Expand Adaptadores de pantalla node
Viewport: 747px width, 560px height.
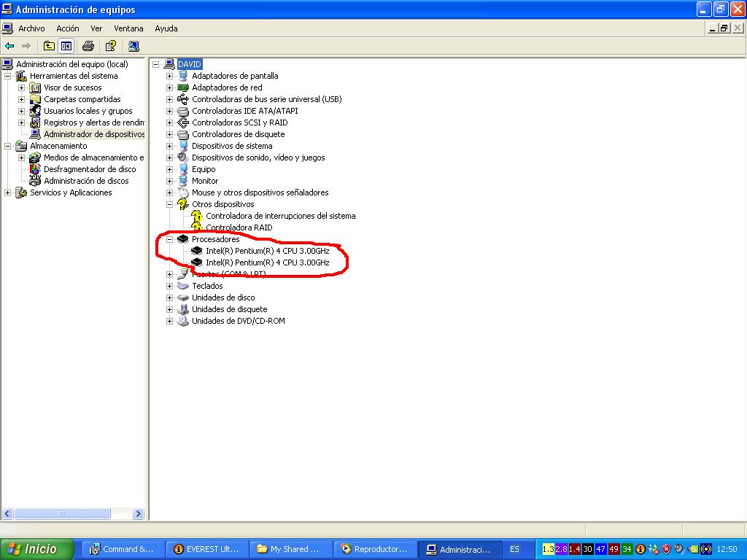click(169, 76)
